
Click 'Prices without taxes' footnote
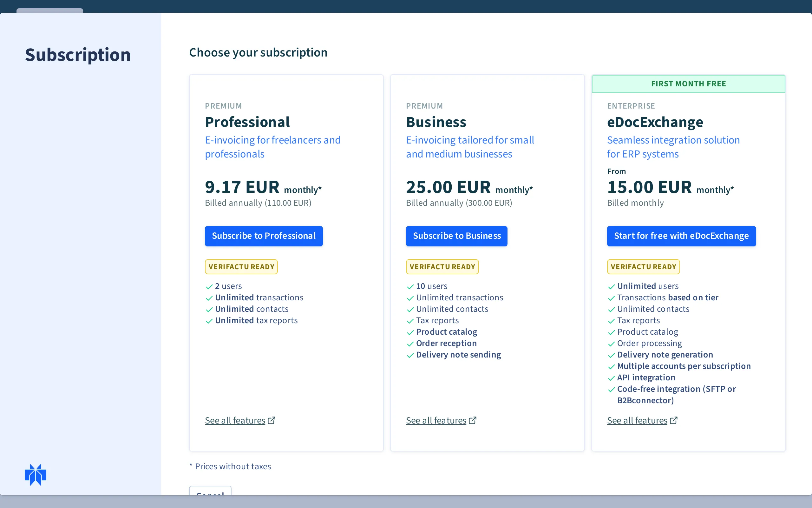(233, 466)
